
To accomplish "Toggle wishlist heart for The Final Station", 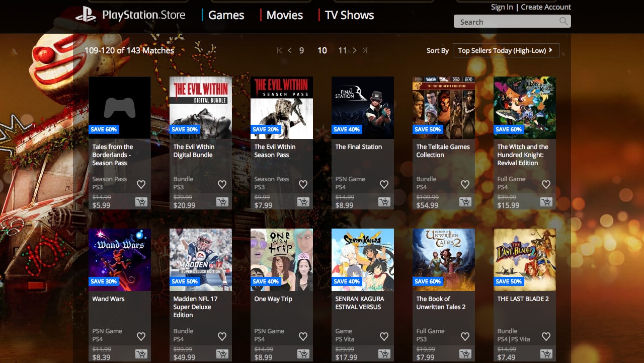I will pyautogui.click(x=384, y=185).
